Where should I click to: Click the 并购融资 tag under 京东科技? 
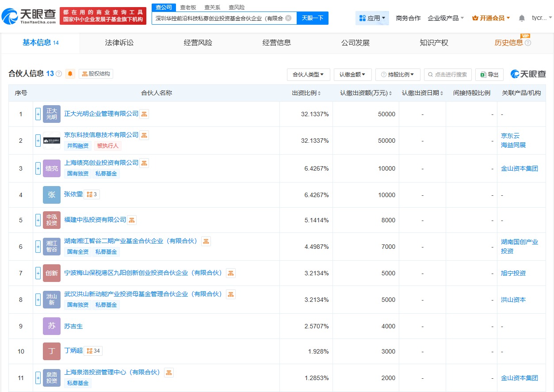pos(78,146)
